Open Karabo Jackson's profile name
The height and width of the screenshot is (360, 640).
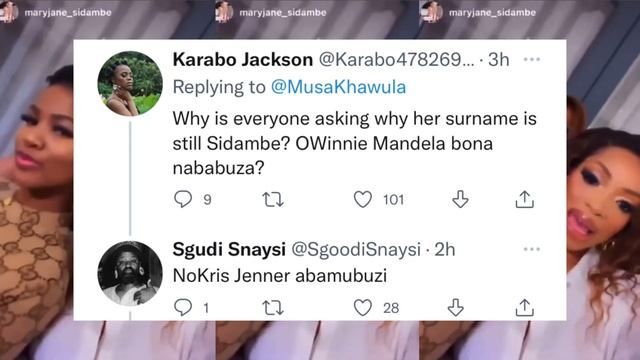click(243, 60)
